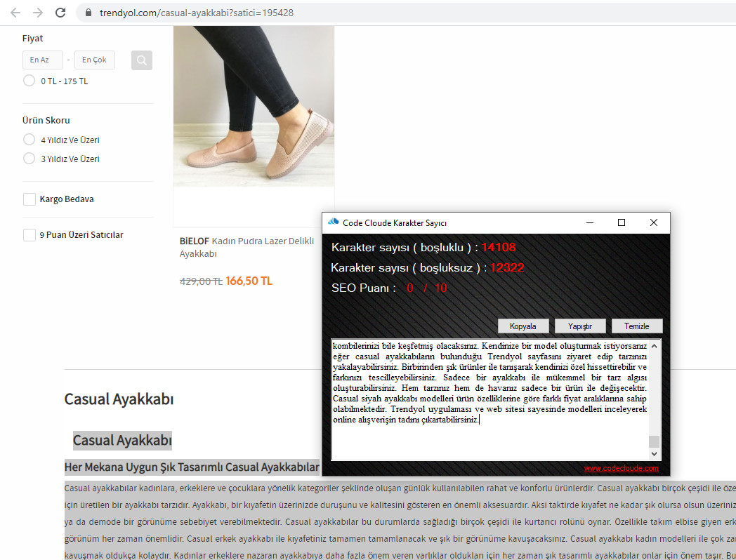Screen dimensions: 736x560
Task: Click the price filter search icon
Action: point(142,60)
